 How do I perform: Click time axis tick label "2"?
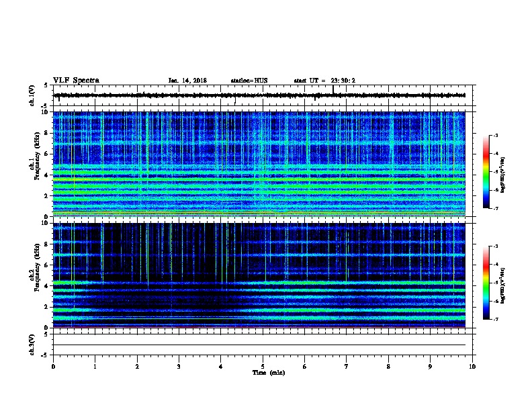click(x=137, y=367)
